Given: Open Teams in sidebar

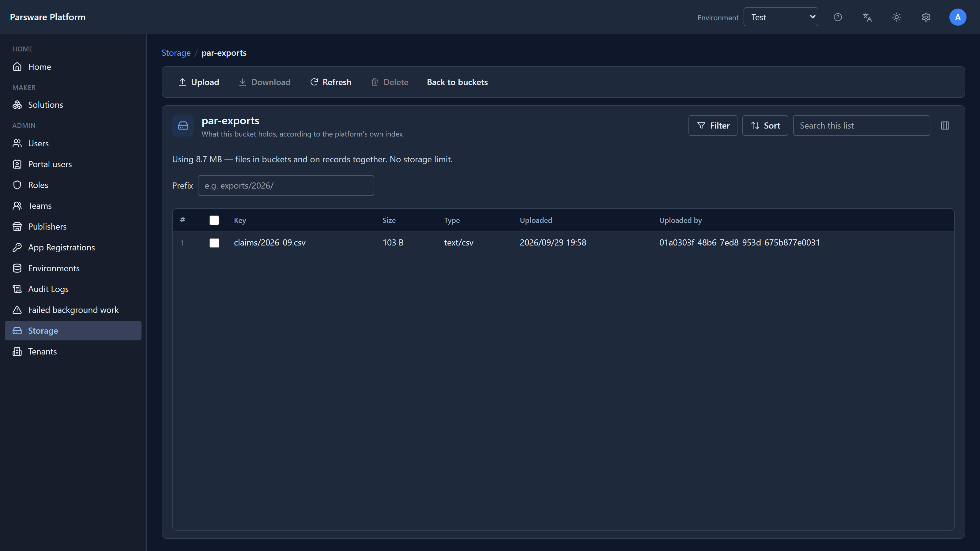Looking at the screenshot, I should [73, 206].
